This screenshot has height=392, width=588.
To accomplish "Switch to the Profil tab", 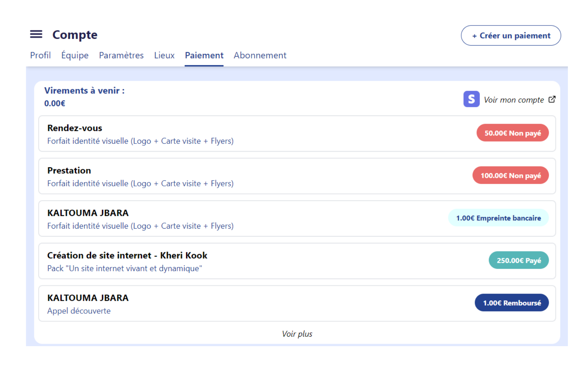I will coord(40,55).
